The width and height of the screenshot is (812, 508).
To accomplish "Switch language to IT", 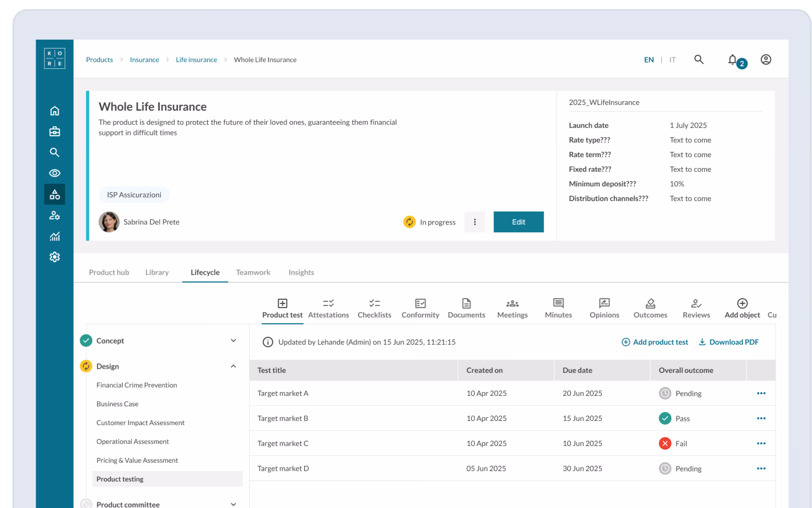I will pyautogui.click(x=672, y=60).
